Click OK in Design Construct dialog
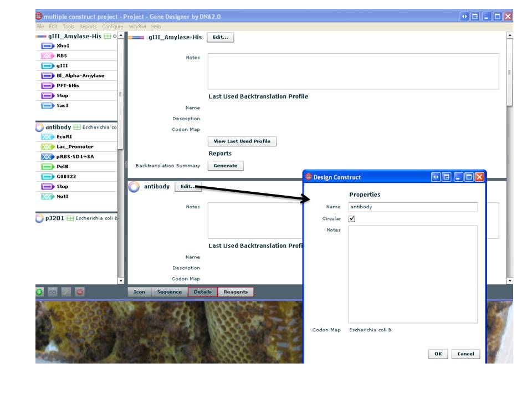The width and height of the screenshot is (532, 399). [438, 354]
